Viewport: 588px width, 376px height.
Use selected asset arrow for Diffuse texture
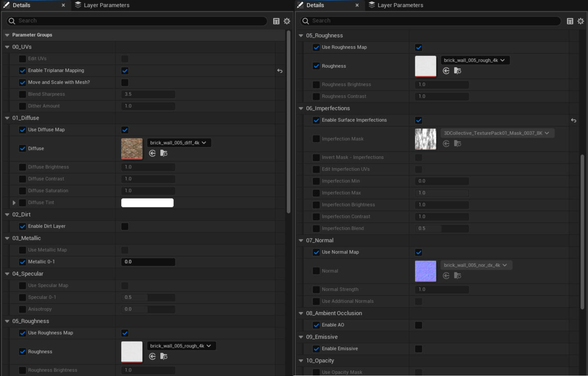152,153
